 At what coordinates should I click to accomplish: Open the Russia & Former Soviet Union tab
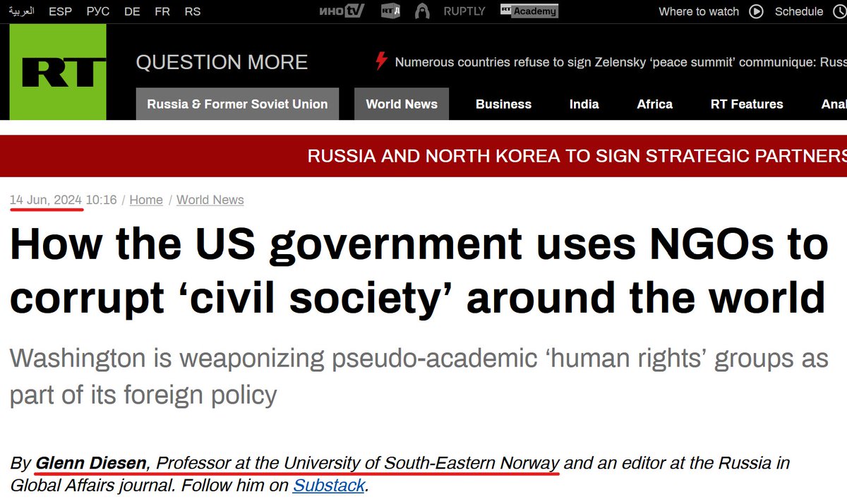[x=237, y=104]
